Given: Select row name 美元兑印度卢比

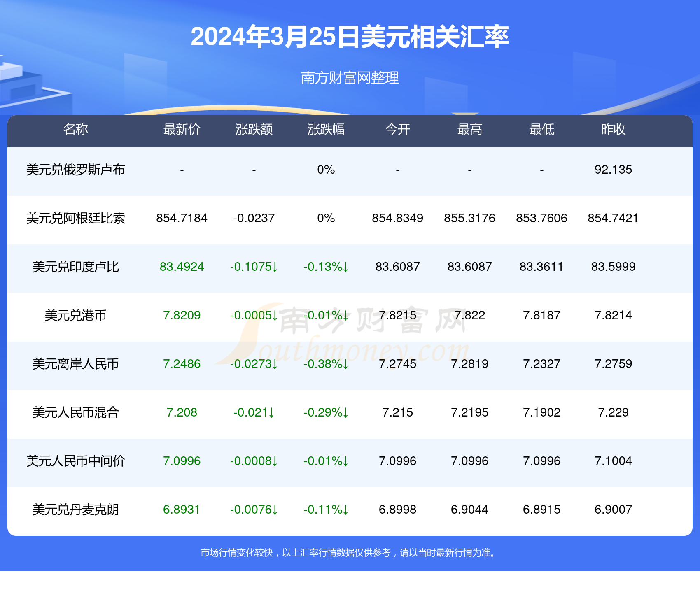Looking at the screenshot, I should tap(76, 267).
